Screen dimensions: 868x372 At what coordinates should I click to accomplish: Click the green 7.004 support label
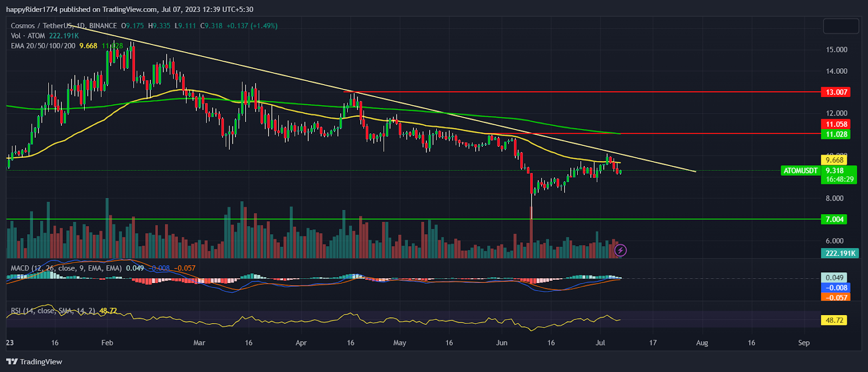834,219
